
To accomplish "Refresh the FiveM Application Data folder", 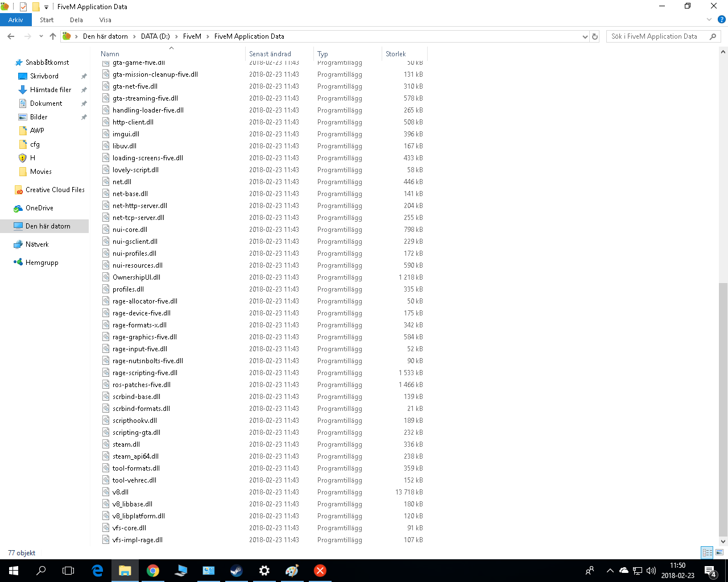I will [595, 36].
